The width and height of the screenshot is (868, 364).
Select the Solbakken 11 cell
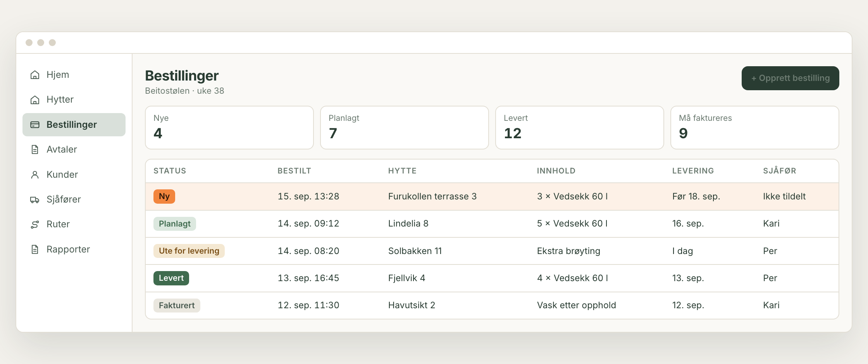(415, 251)
